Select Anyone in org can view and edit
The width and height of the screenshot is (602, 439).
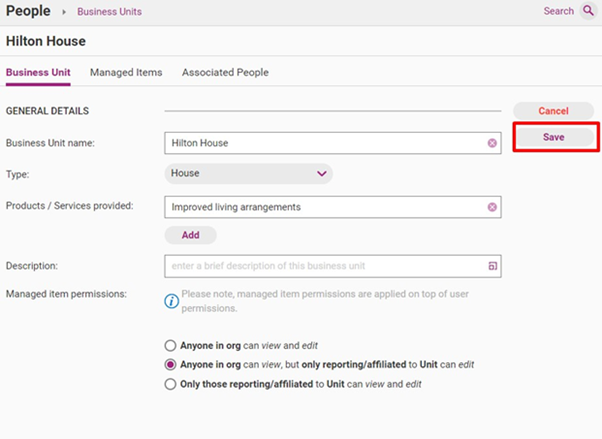point(171,345)
